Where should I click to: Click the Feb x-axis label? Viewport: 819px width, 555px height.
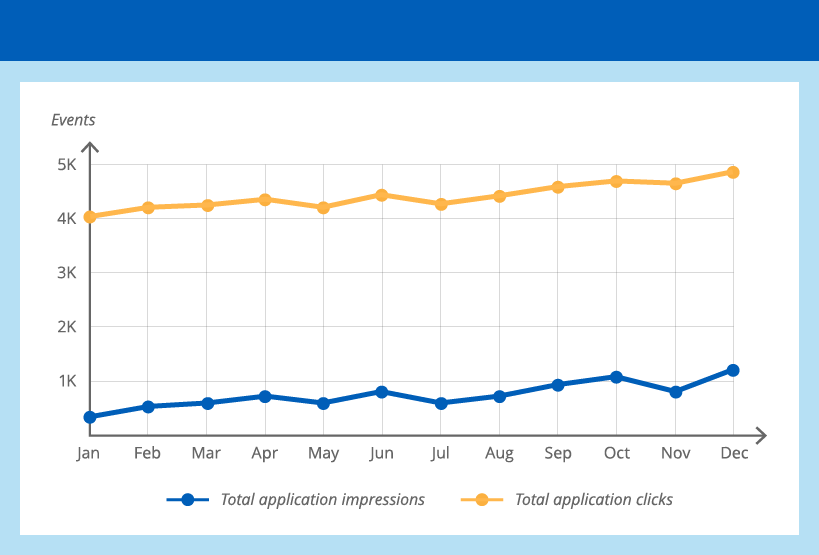(x=147, y=453)
